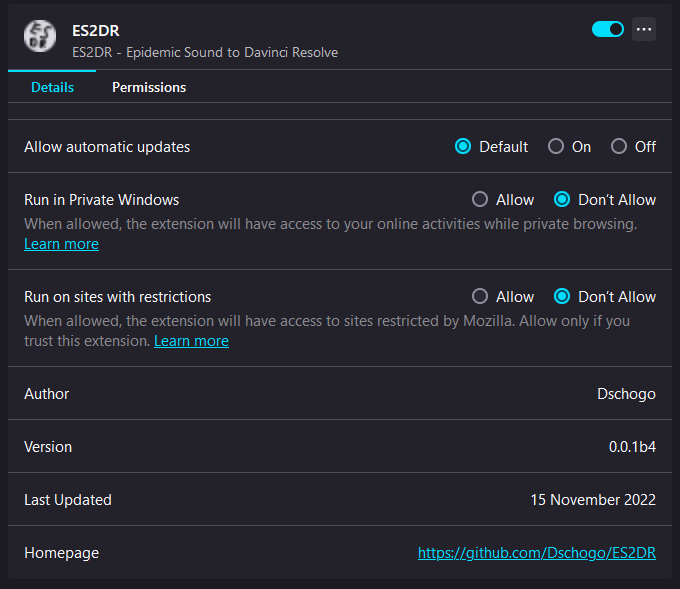
Task: Allow running on sites with restrictions
Action: click(x=480, y=296)
